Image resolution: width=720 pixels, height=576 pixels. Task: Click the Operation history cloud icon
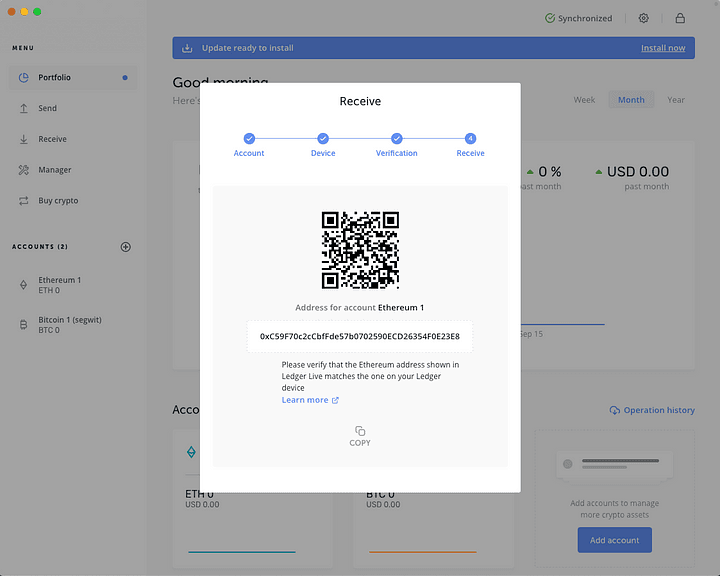614,410
